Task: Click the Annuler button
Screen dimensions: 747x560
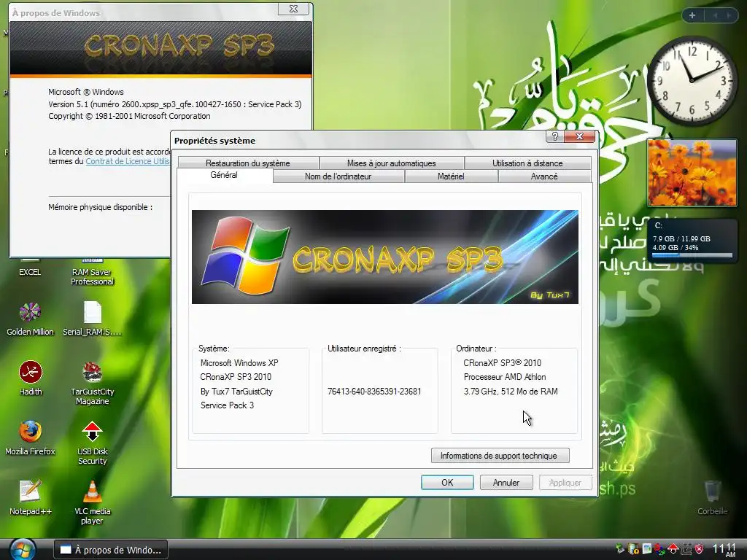Action: tap(506, 483)
